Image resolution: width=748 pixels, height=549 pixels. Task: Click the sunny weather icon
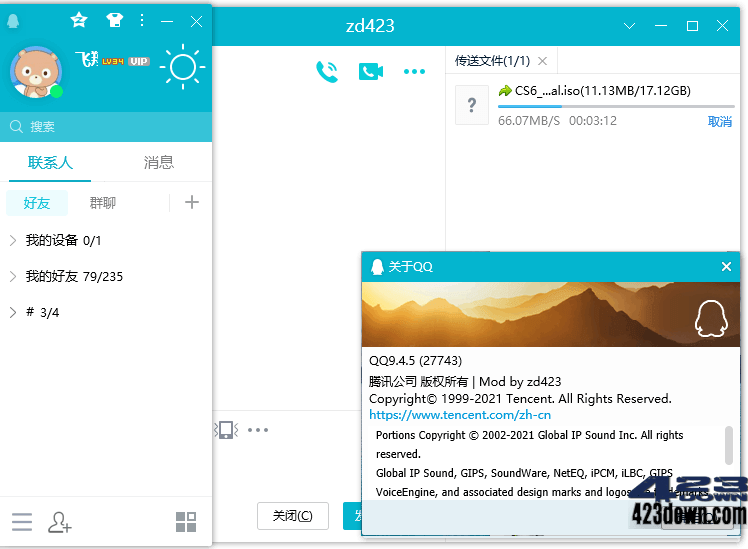183,67
